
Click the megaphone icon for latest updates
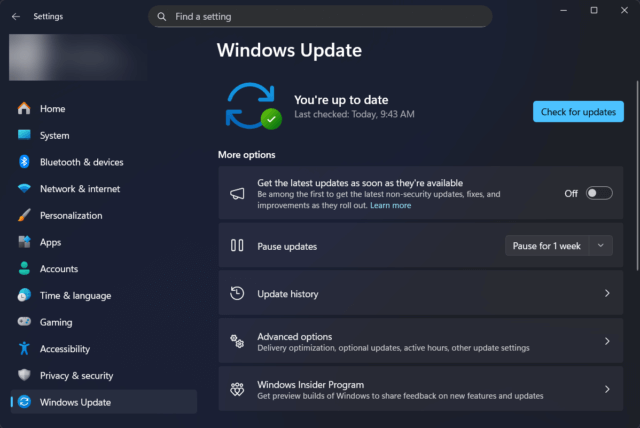[237, 193]
